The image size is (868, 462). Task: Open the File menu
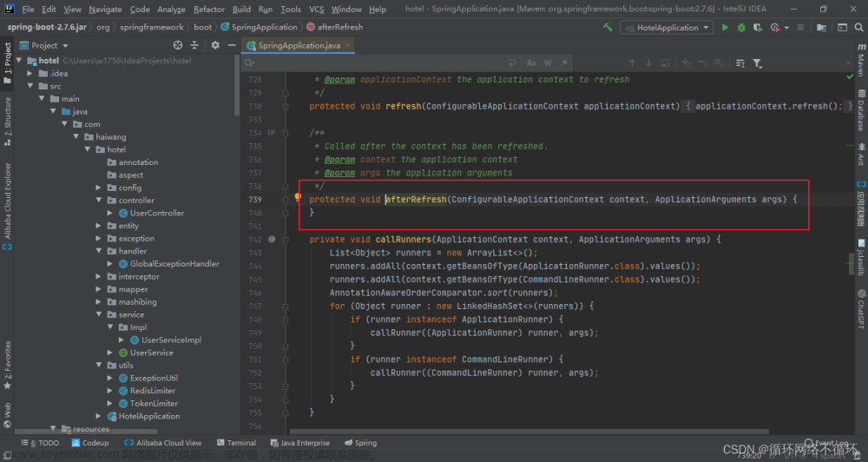(x=29, y=9)
